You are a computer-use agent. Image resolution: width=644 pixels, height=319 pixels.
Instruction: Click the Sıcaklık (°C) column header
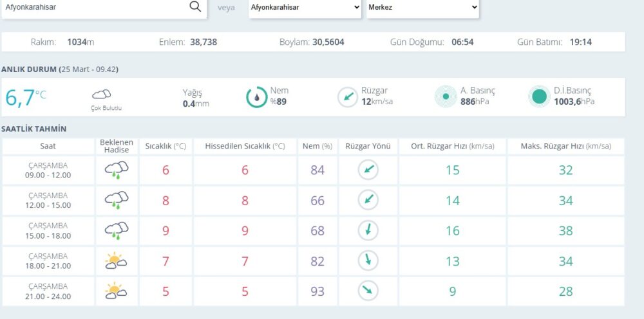pos(166,146)
